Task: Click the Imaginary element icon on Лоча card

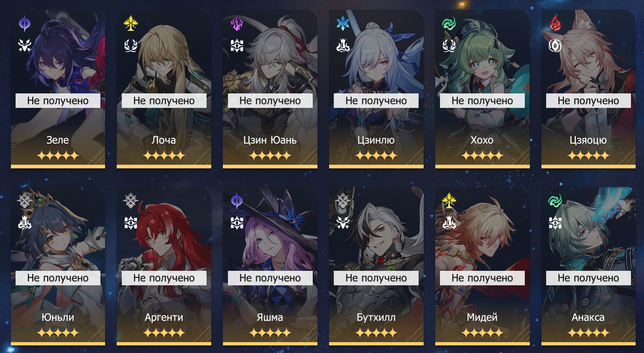Action: (130, 24)
